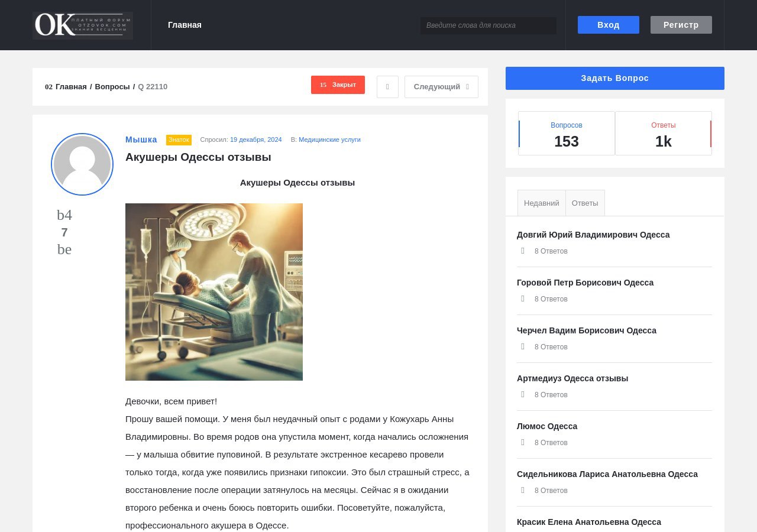Click the search input field
Screen dimensions: 757x532
pos(488,25)
